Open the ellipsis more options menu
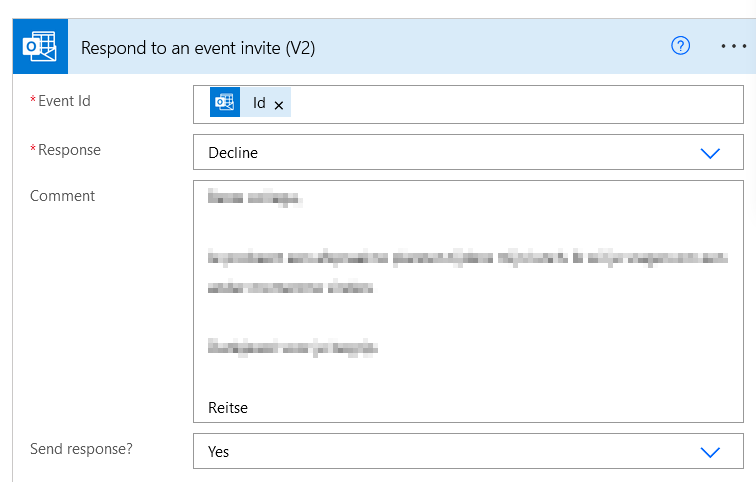 [x=733, y=47]
